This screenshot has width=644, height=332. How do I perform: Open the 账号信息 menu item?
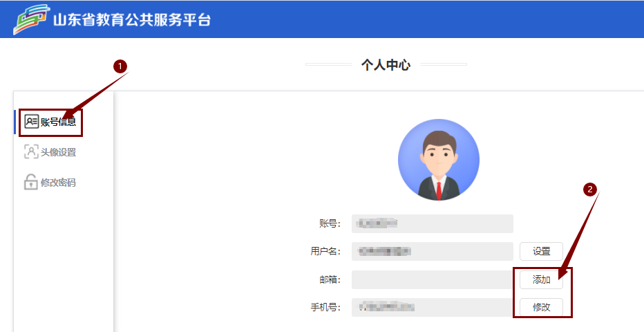50,122
